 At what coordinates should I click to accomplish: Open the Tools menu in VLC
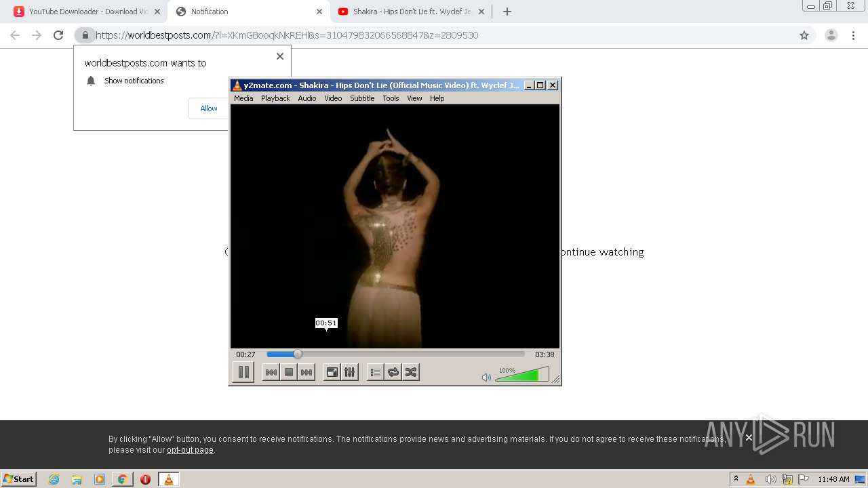(x=391, y=98)
